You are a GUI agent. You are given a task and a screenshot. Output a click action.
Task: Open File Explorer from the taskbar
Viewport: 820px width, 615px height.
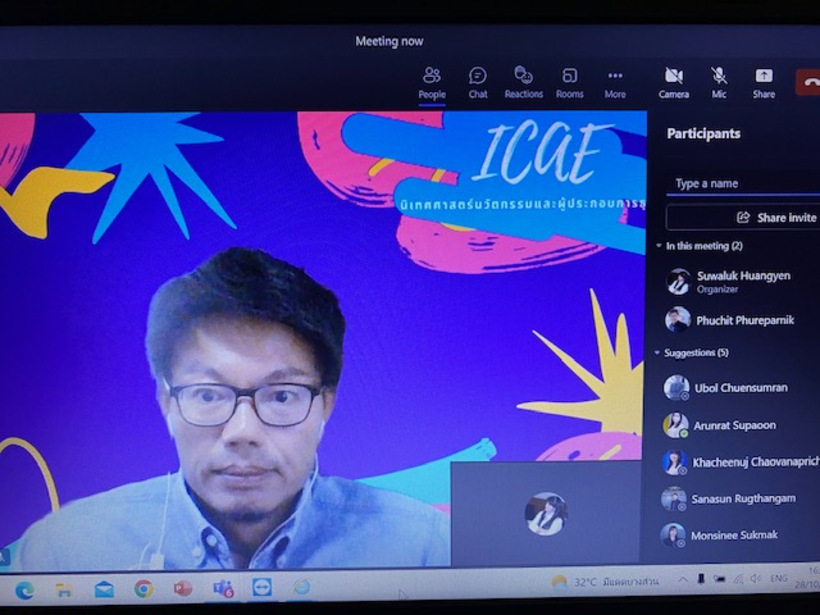(x=64, y=588)
